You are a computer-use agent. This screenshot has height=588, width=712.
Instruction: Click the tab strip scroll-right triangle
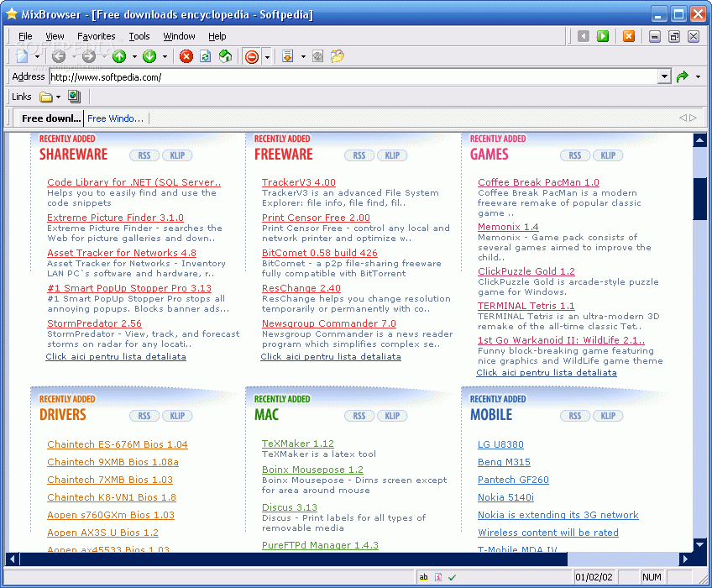pyautogui.click(x=693, y=118)
